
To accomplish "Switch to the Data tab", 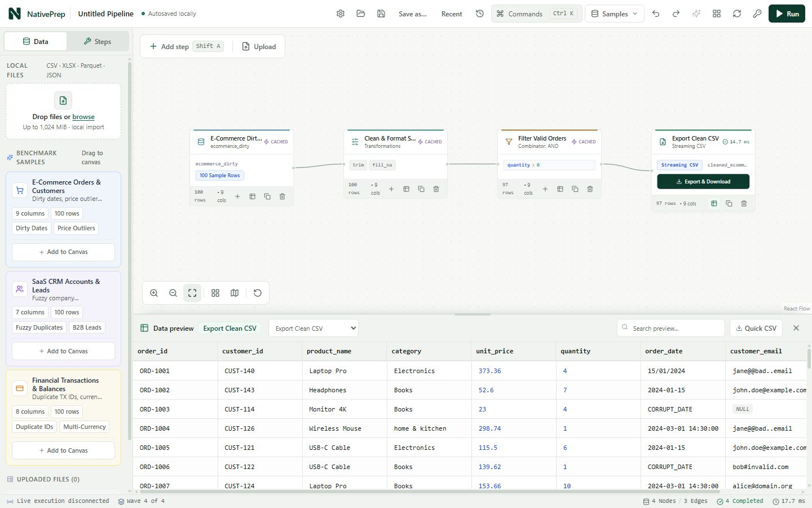I will pos(36,41).
